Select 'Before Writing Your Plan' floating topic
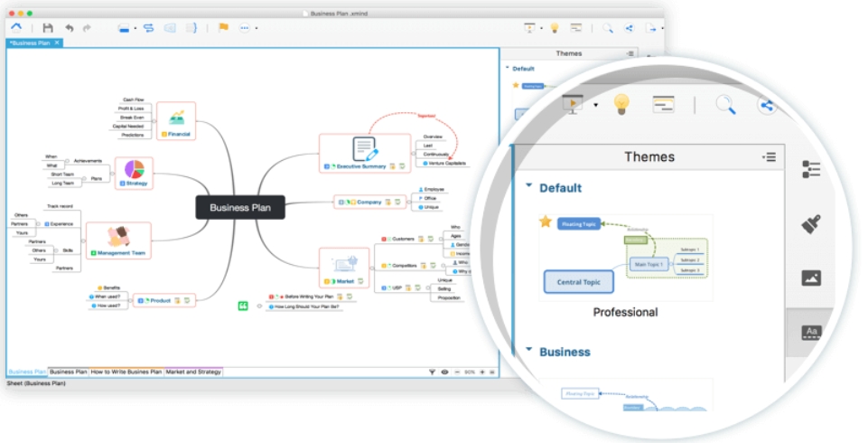Viewport: 868px width, 443px height. [310, 297]
